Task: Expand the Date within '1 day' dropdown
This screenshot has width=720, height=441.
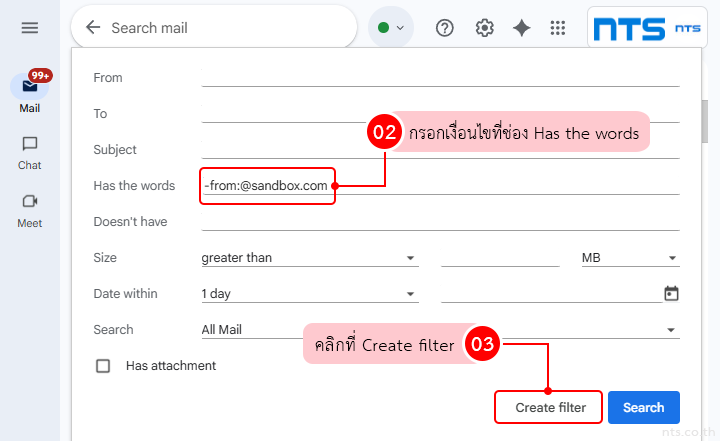Action: [309, 294]
